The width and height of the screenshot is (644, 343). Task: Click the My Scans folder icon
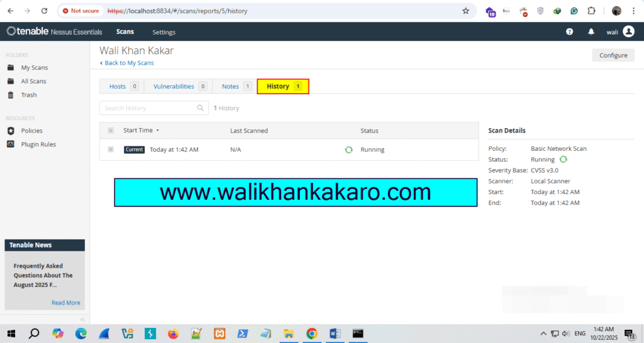(x=11, y=67)
